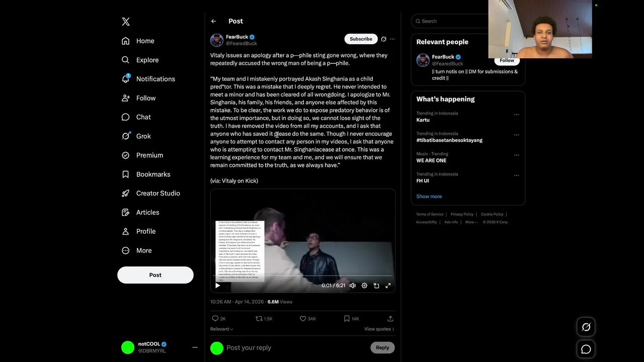Click the Creator Studio rocket icon
The image size is (644, 362).
click(126, 194)
